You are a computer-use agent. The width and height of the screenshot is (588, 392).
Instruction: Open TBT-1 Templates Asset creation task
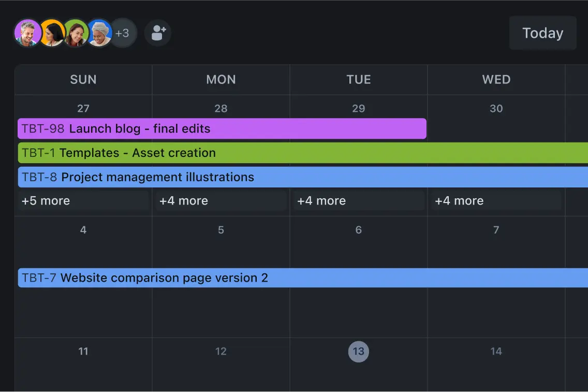coord(207,153)
